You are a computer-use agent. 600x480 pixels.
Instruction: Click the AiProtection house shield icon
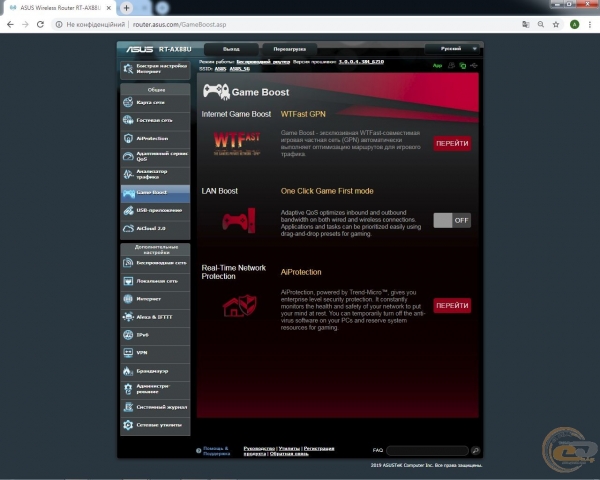click(240, 306)
